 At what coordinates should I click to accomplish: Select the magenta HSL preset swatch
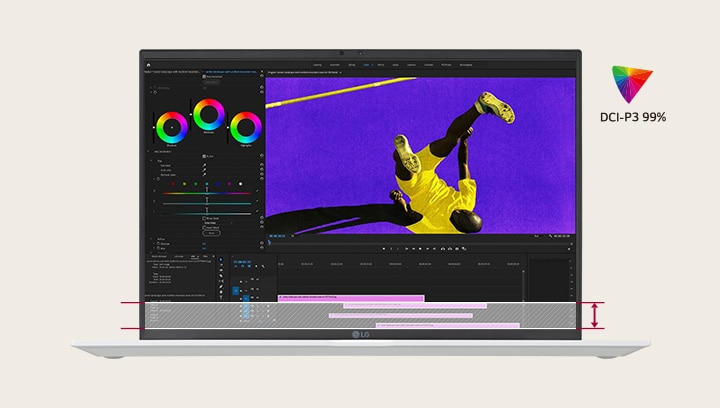[229, 184]
